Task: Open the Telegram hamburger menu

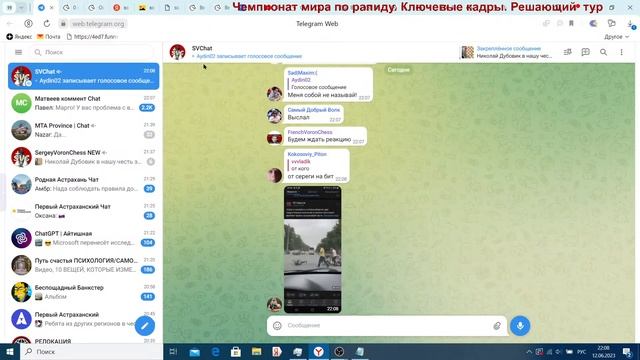Action: pos(18,52)
